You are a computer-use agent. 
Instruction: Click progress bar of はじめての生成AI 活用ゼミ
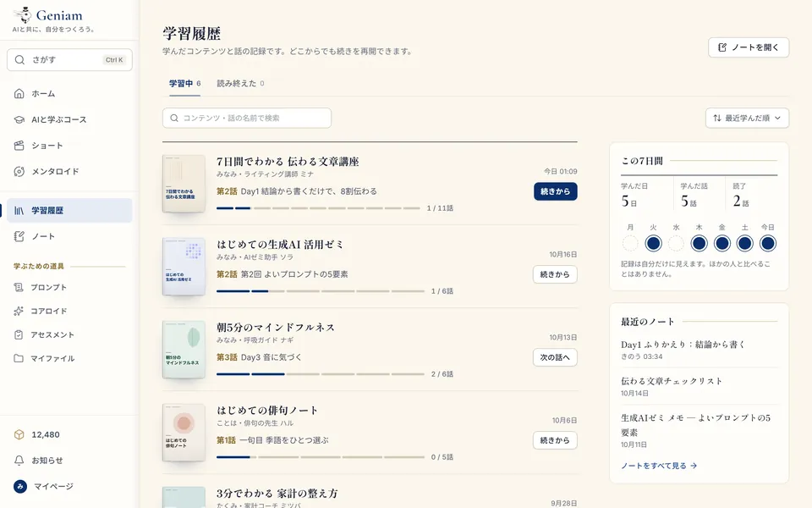320,290
